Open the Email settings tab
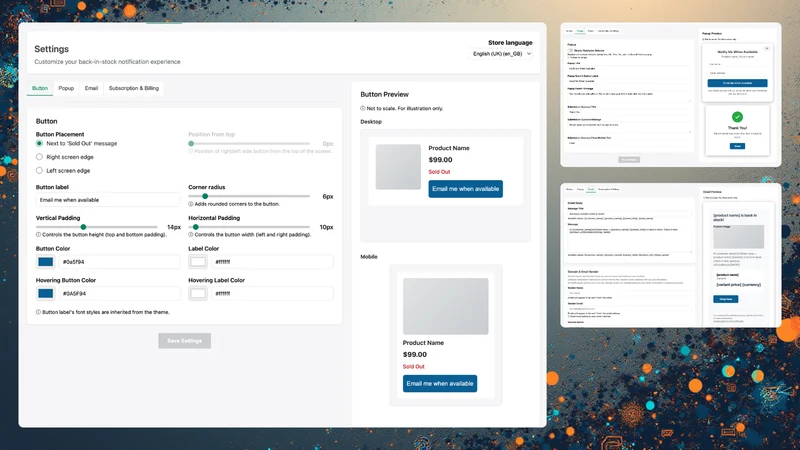The width and height of the screenshot is (800, 450). tap(91, 88)
